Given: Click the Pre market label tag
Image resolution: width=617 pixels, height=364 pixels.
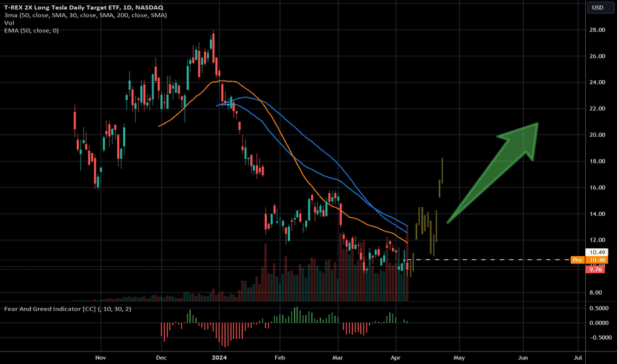Looking at the screenshot, I should [x=577, y=260].
